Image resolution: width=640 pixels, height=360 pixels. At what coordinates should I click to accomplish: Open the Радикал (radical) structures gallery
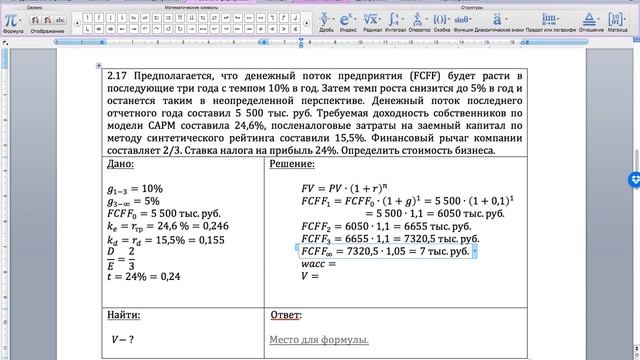pyautogui.click(x=372, y=22)
